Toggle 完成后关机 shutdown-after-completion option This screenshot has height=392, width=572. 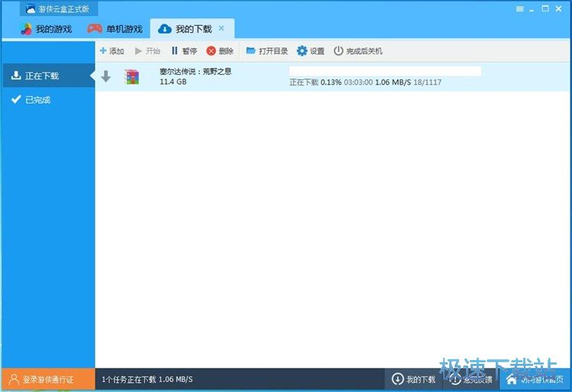(358, 51)
